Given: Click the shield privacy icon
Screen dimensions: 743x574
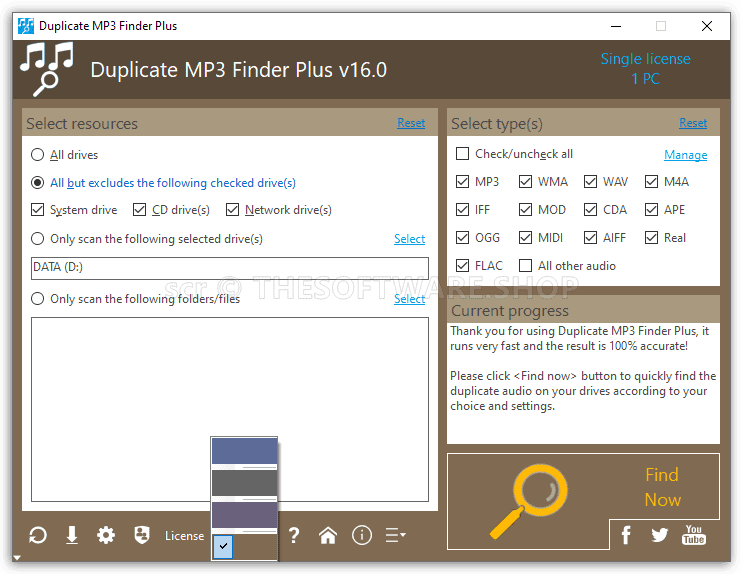Looking at the screenshot, I should [142, 535].
